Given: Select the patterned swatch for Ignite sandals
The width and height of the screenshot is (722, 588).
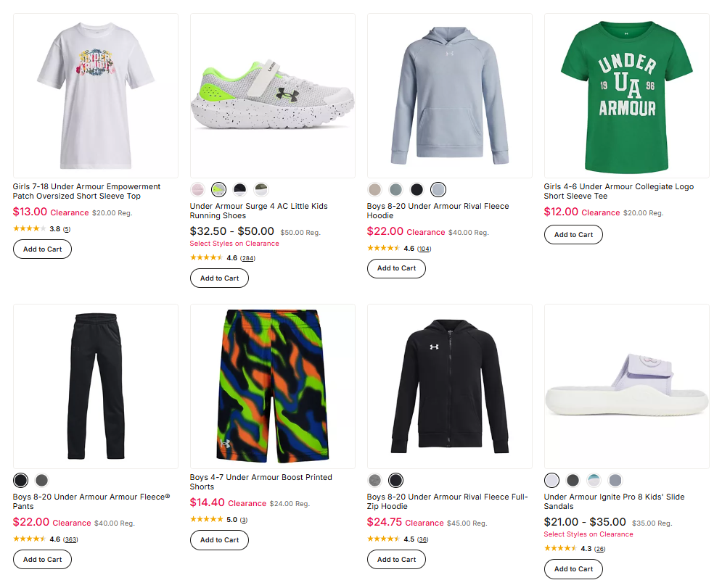Looking at the screenshot, I should click(594, 480).
